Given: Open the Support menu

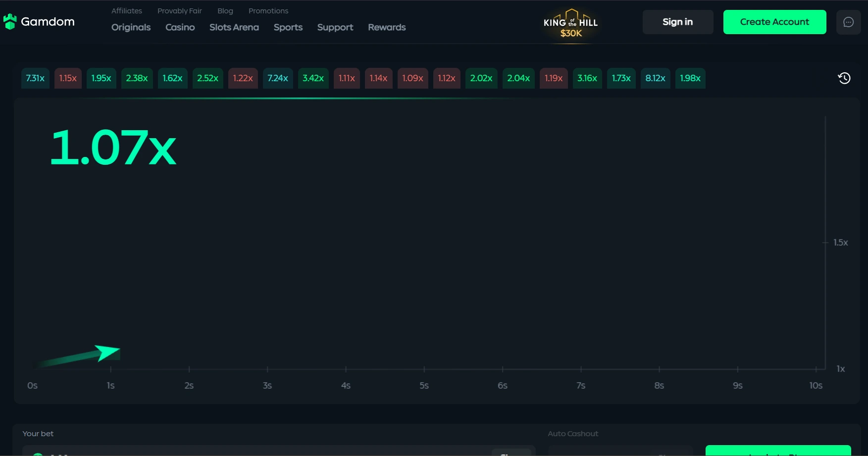Looking at the screenshot, I should (x=335, y=27).
